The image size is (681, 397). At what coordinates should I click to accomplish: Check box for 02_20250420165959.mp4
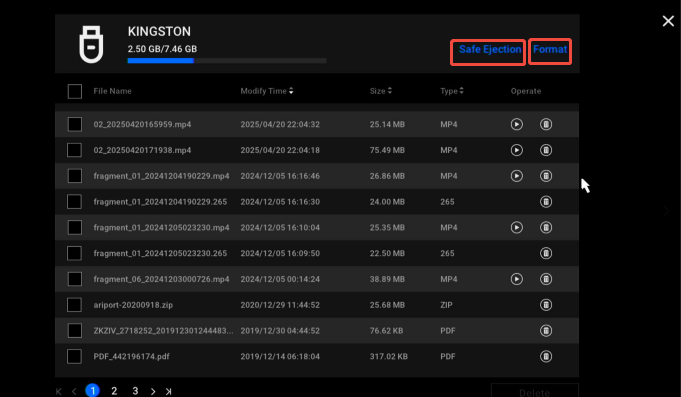pos(75,124)
